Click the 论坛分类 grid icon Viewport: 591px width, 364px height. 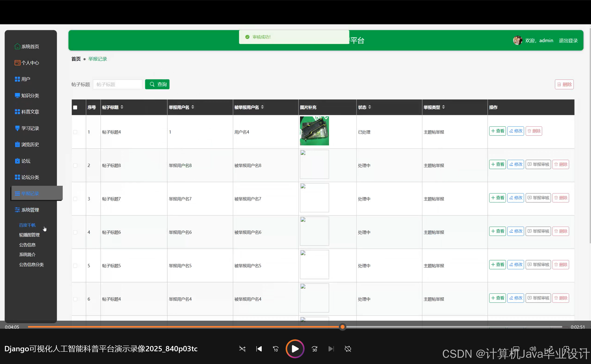click(x=17, y=177)
